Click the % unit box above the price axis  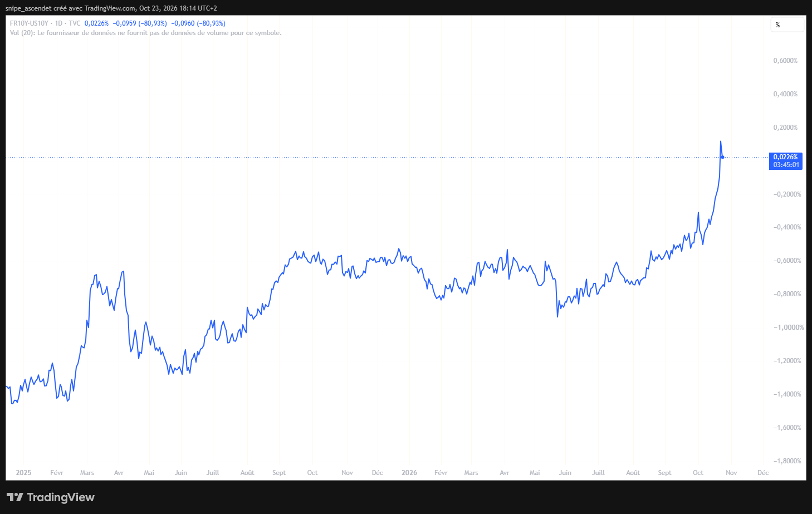787,25
